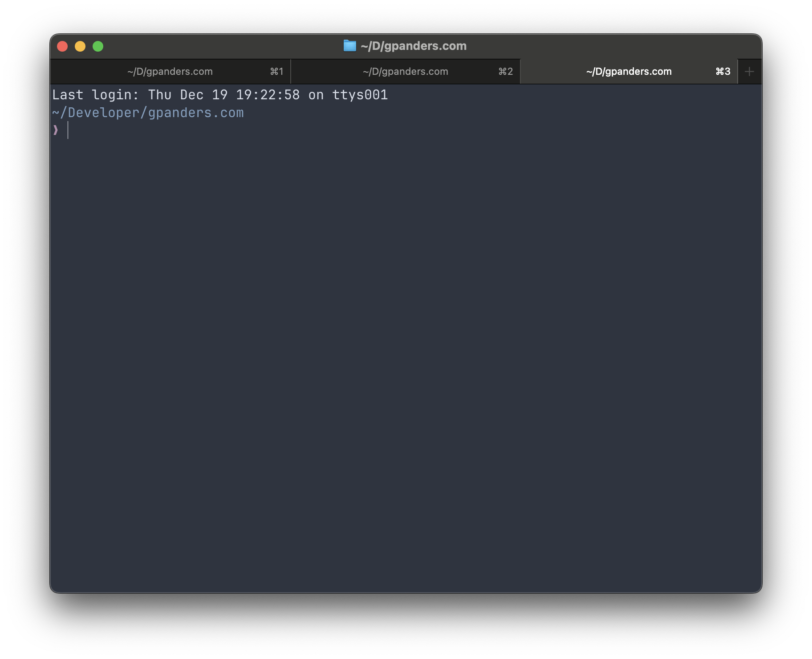The height and width of the screenshot is (659, 812).
Task: Click gpanders.com in the blue path line
Action: [x=196, y=113]
